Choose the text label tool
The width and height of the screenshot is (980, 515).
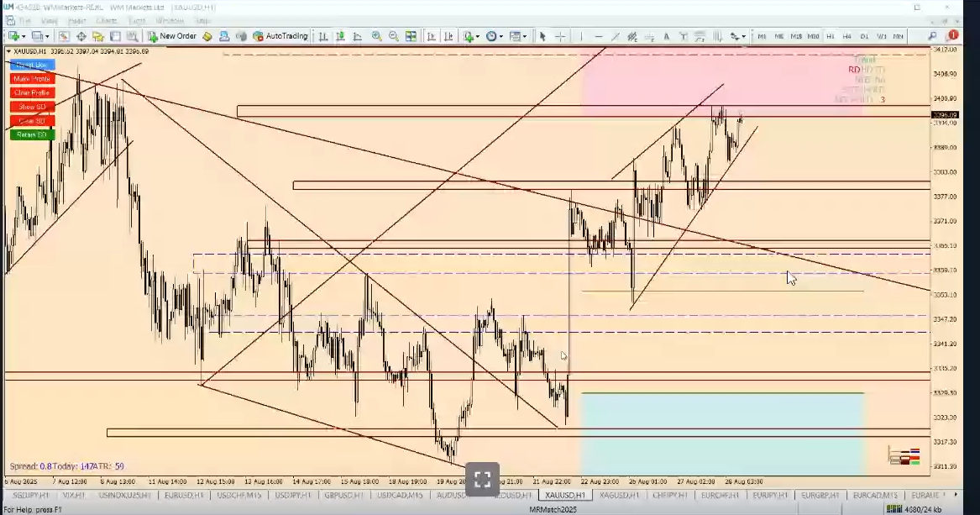(667, 36)
